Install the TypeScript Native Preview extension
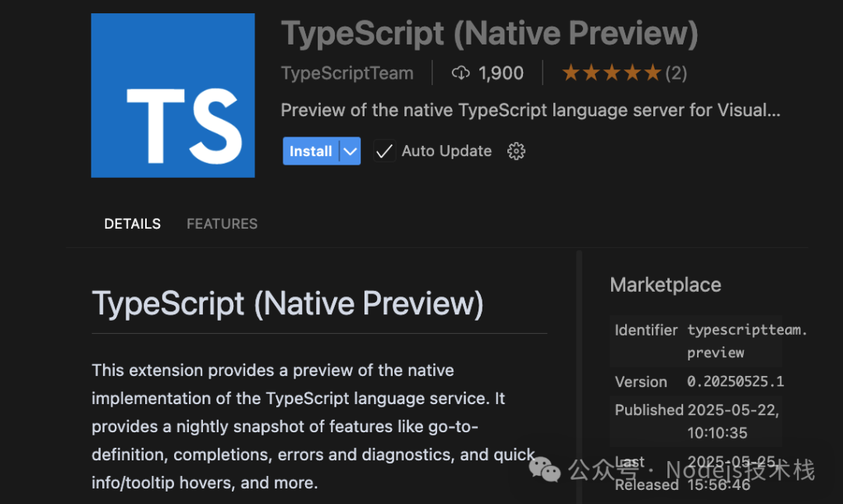Viewport: 843px width, 504px height. 311,151
